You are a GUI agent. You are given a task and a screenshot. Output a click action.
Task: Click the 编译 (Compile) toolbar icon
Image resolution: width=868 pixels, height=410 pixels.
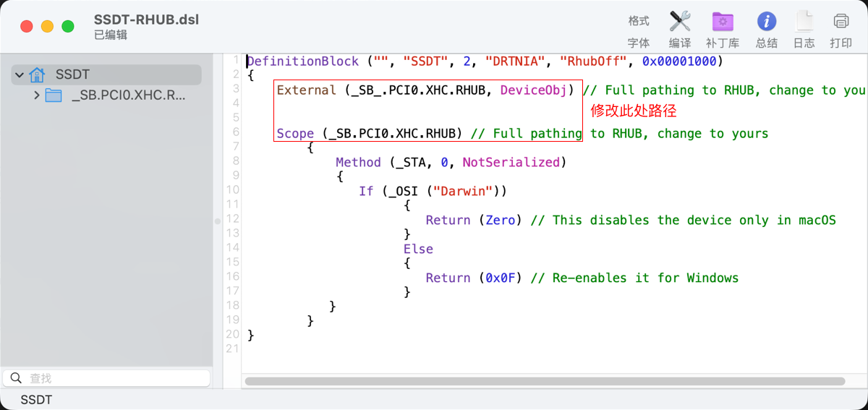pyautogui.click(x=679, y=22)
